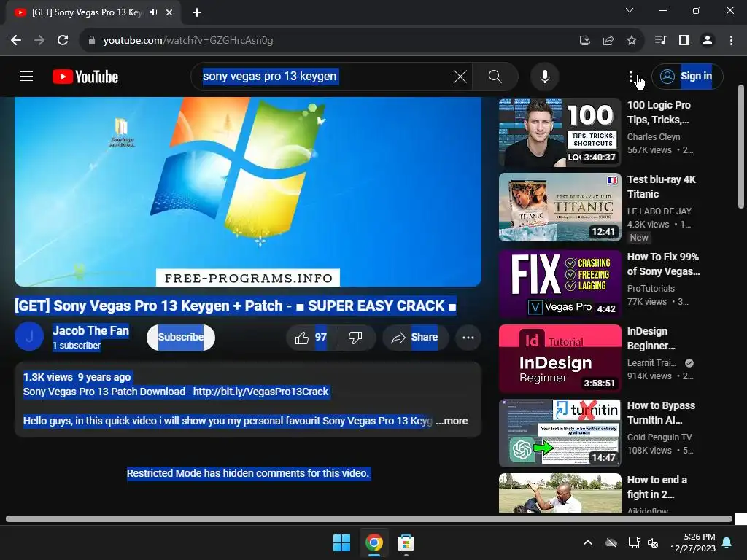The image size is (747, 560).
Task: Clear the search box with X
Action: [460, 77]
